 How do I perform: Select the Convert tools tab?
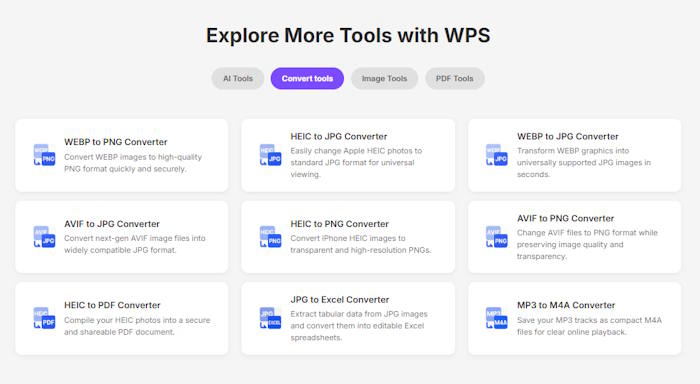(307, 79)
